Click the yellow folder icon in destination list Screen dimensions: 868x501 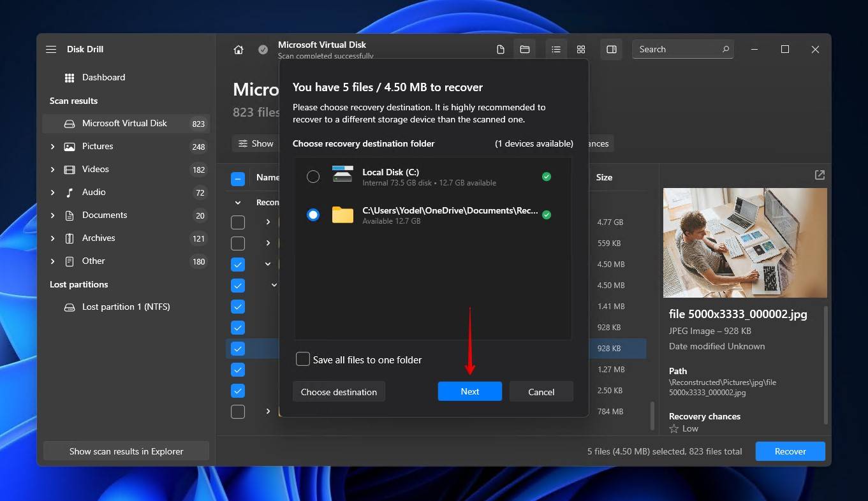point(342,215)
